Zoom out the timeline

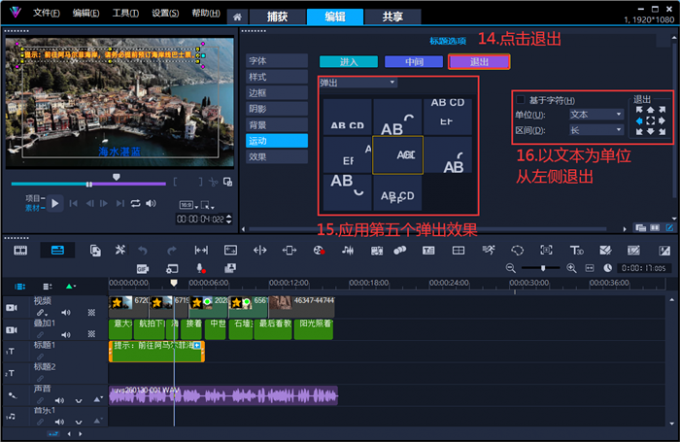tap(511, 268)
